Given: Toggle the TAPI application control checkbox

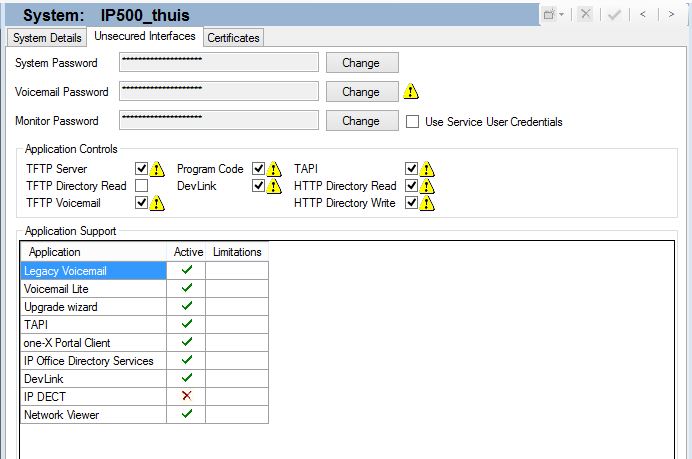Looking at the screenshot, I should coord(411,169).
